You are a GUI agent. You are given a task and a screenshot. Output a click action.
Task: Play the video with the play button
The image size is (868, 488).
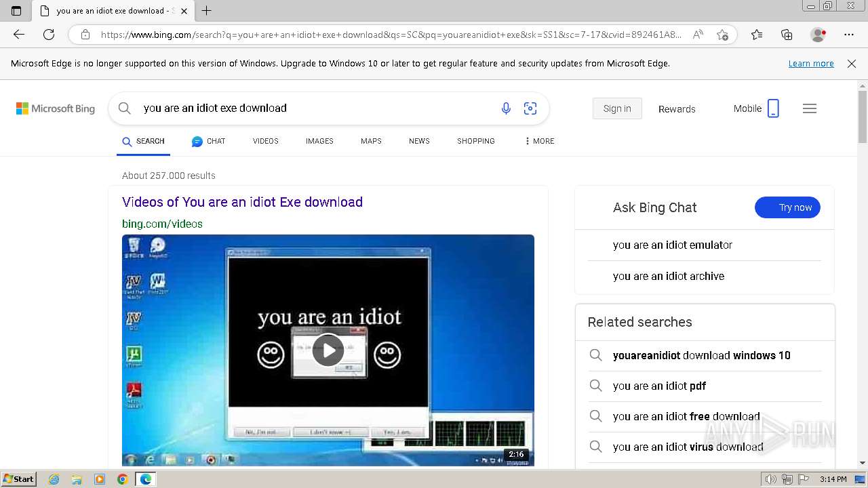328,350
